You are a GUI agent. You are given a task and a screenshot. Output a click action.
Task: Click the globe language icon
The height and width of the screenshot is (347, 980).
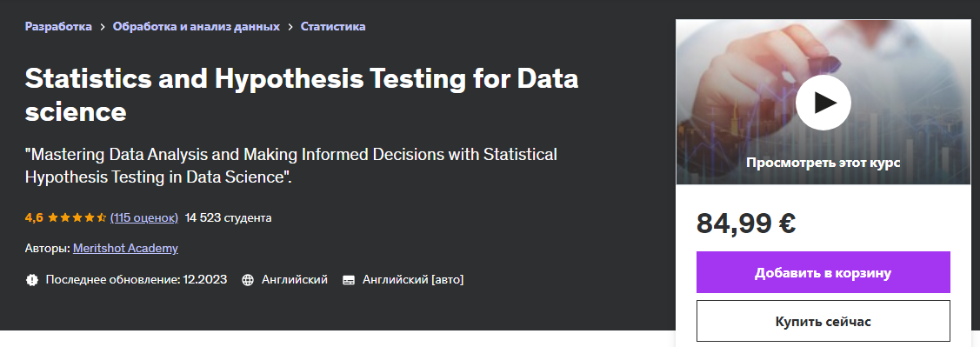pyautogui.click(x=248, y=279)
